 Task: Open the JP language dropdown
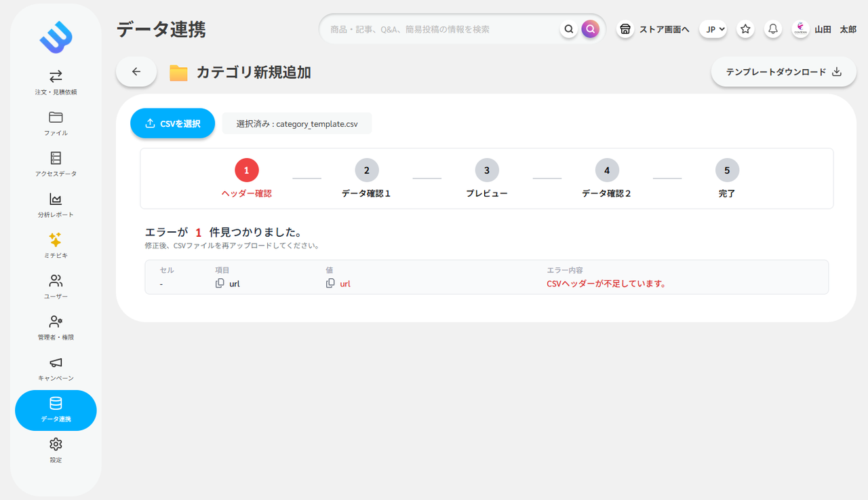click(713, 29)
